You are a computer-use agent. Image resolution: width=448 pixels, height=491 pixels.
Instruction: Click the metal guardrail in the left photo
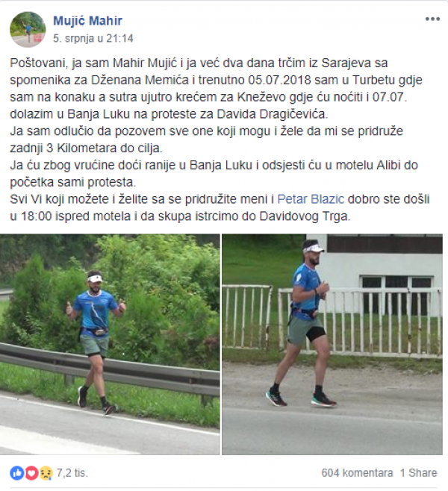(110, 371)
